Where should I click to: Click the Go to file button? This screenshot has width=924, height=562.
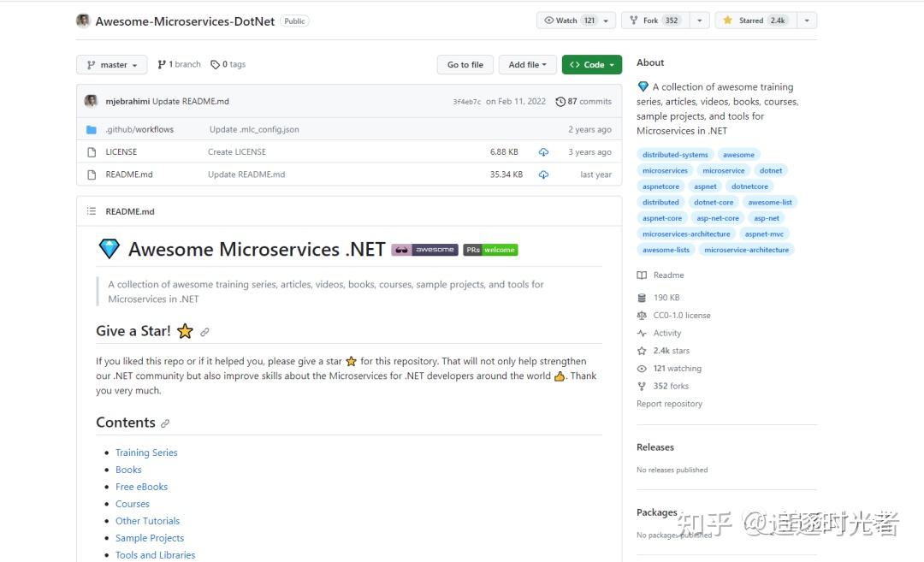click(x=465, y=65)
